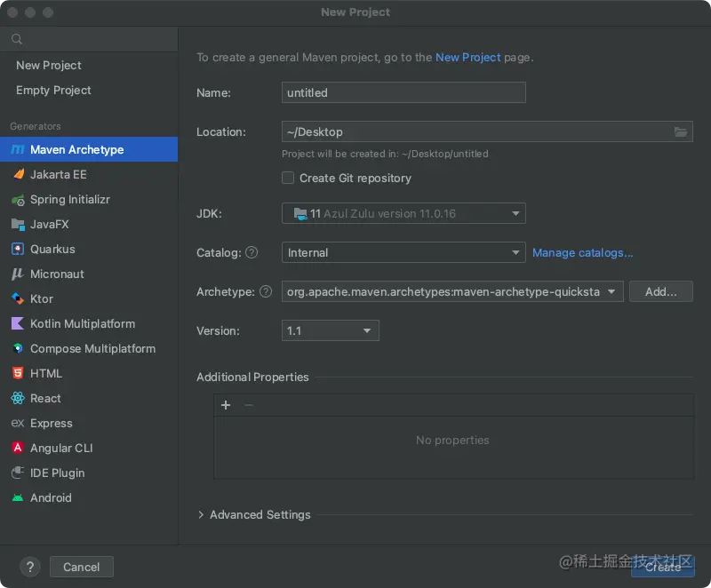
Task: Select Ktor generator row
Action: (89, 299)
